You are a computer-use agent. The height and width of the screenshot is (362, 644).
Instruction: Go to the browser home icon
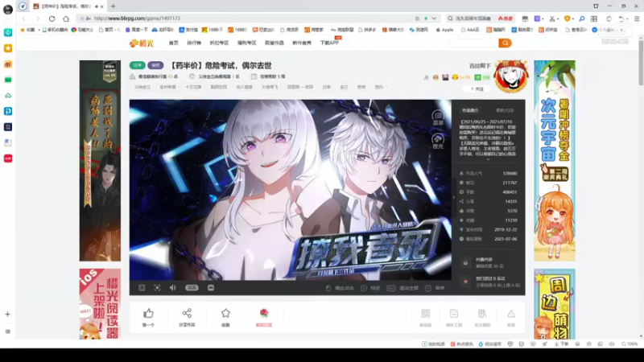click(66, 19)
